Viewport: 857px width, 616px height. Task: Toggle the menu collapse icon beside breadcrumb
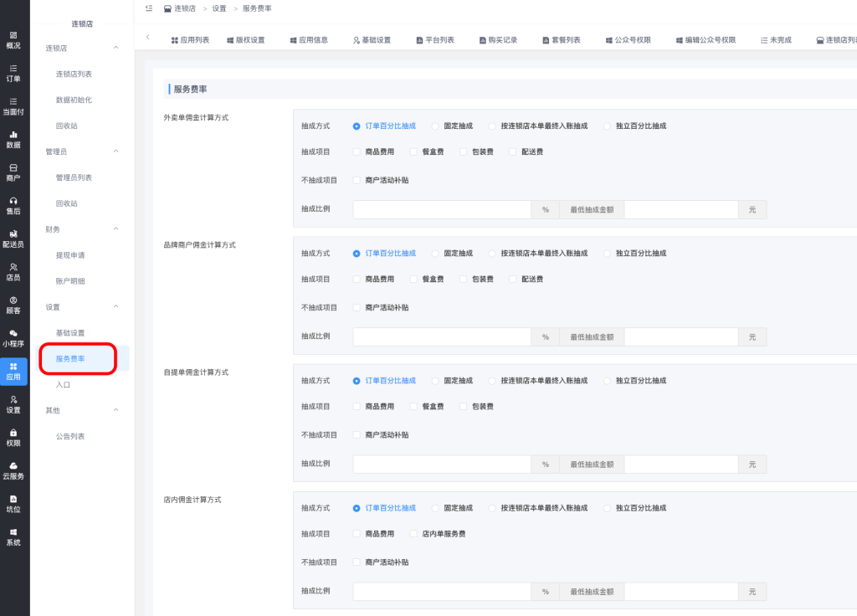148,8
